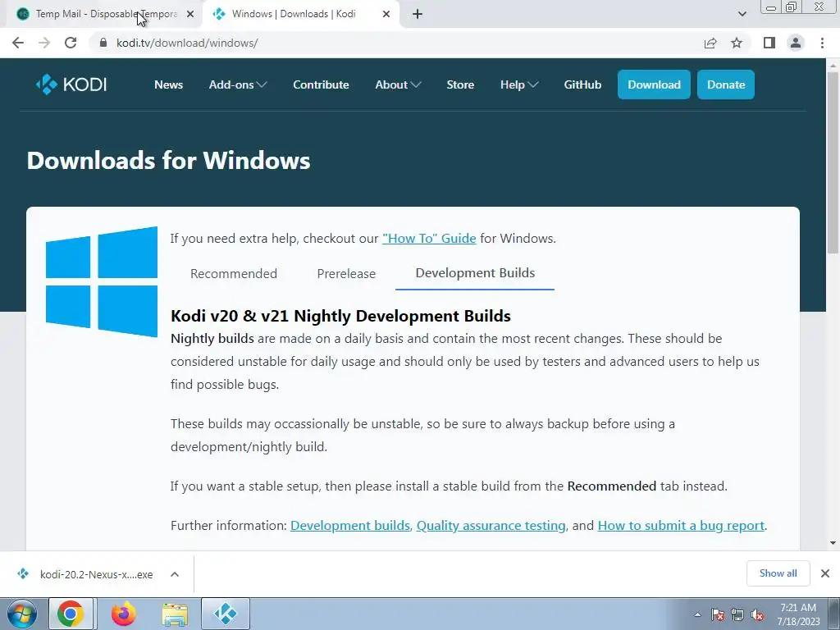Image resolution: width=840 pixels, height=630 pixels.
Task: Click the Kodi icon in the taskbar
Action: [226, 614]
